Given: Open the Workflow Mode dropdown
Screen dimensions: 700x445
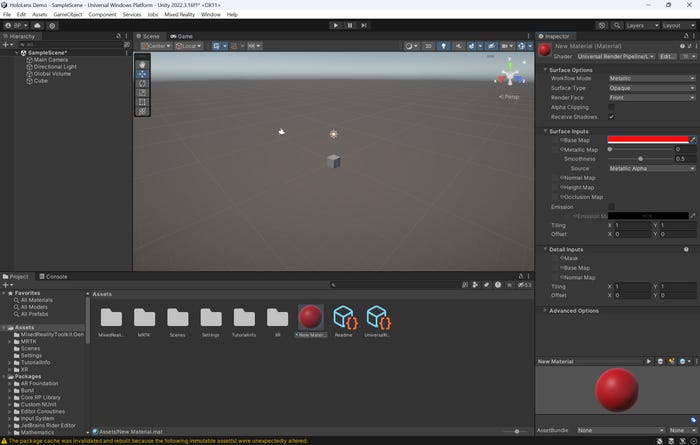Looking at the screenshot, I should coord(652,78).
